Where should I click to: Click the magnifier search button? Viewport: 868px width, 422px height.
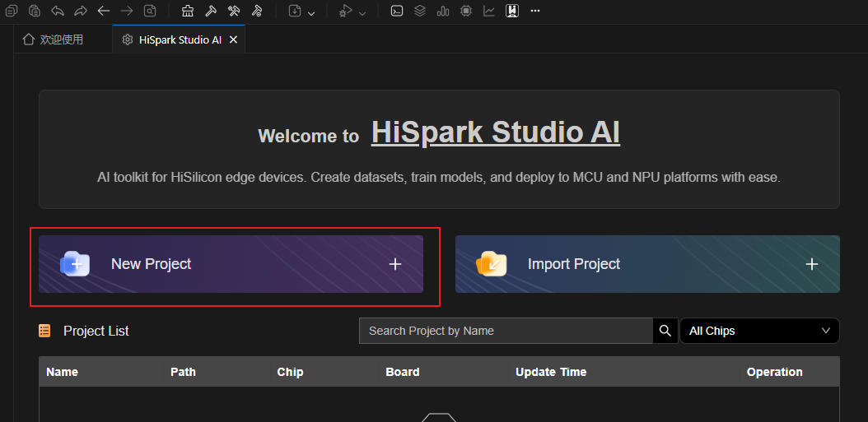[665, 331]
